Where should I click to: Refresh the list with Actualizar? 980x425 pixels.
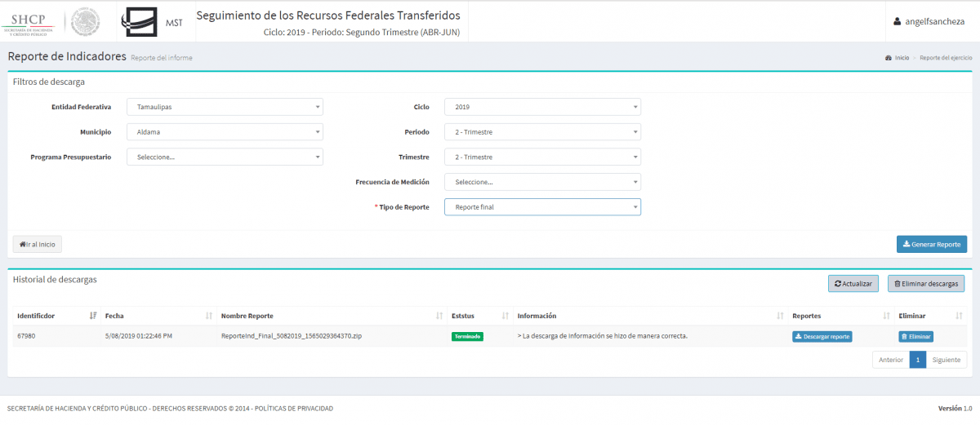pos(853,284)
